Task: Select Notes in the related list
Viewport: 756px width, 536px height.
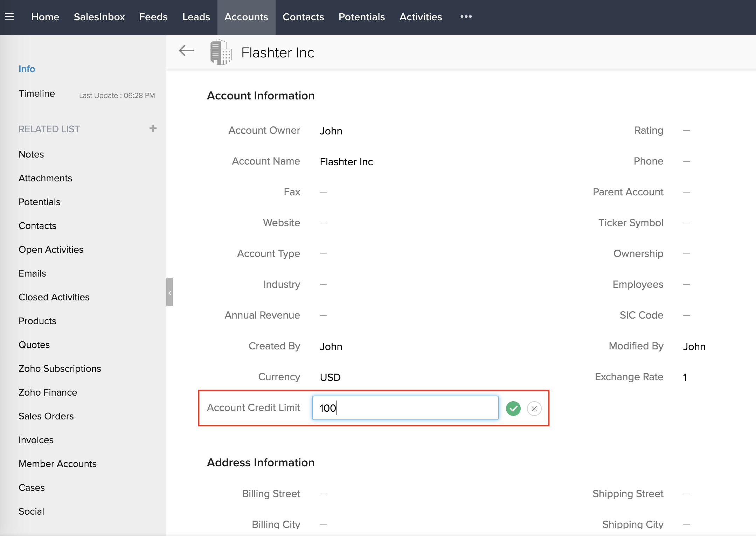Action: [x=31, y=154]
